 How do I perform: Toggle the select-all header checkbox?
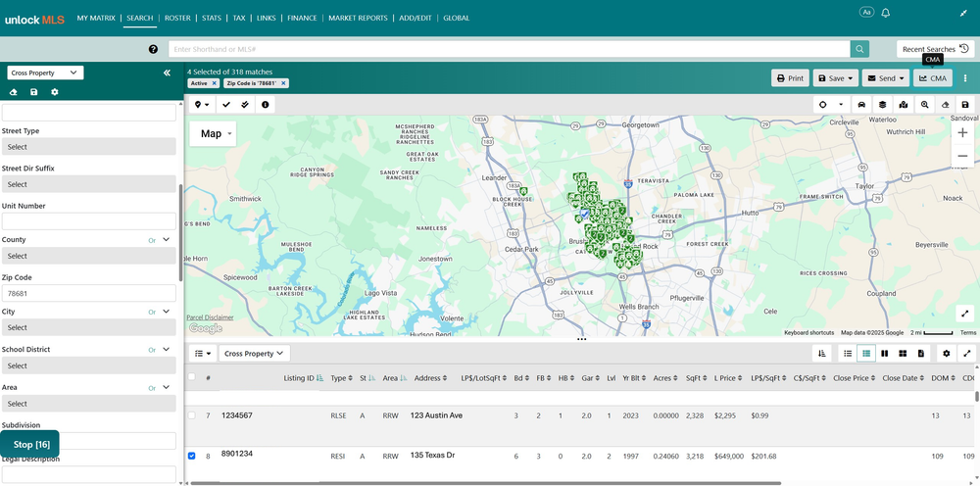[192, 376]
